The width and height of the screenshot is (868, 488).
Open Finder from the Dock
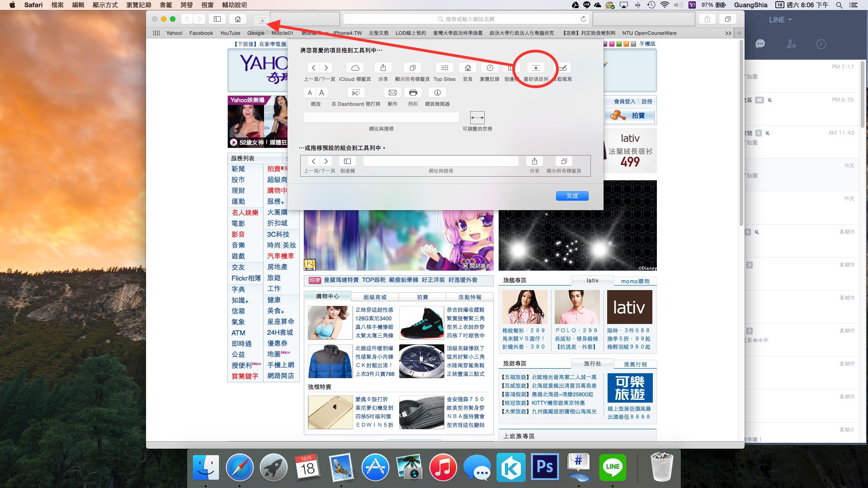coord(206,467)
